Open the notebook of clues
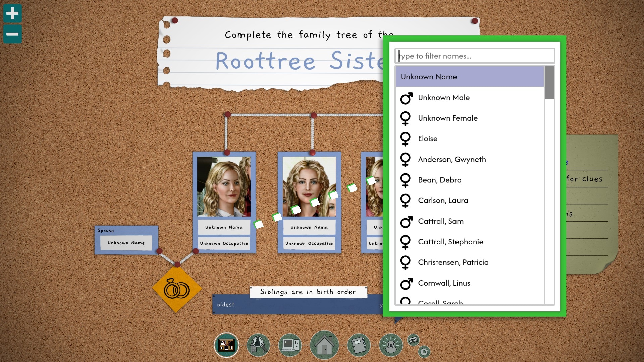Viewport: 644px width, 362px height. point(359,345)
